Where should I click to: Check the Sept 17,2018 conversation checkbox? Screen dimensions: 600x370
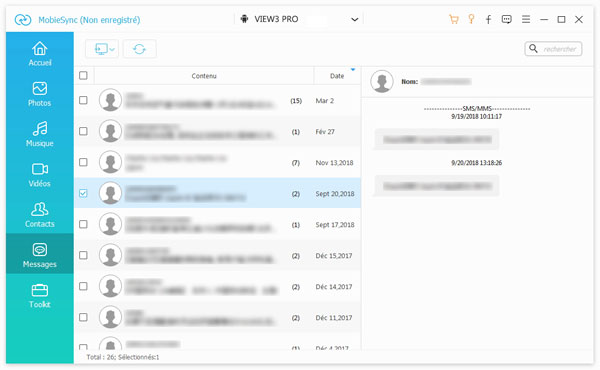tap(83, 224)
